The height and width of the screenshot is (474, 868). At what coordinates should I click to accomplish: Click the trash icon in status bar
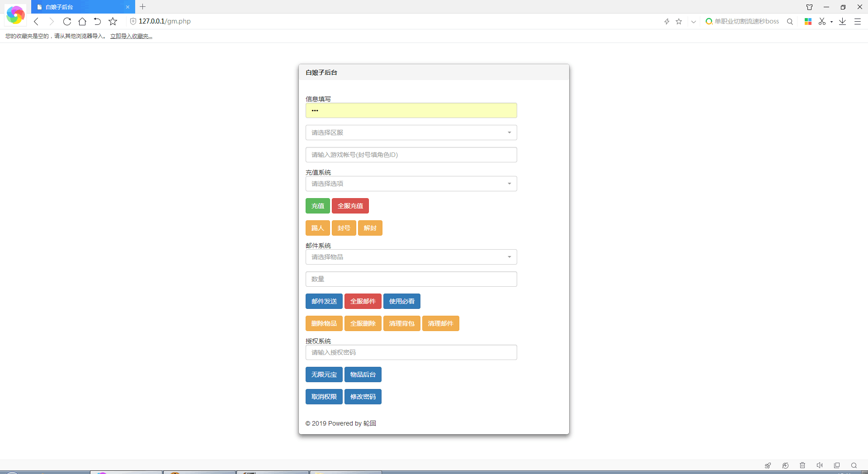click(x=802, y=465)
